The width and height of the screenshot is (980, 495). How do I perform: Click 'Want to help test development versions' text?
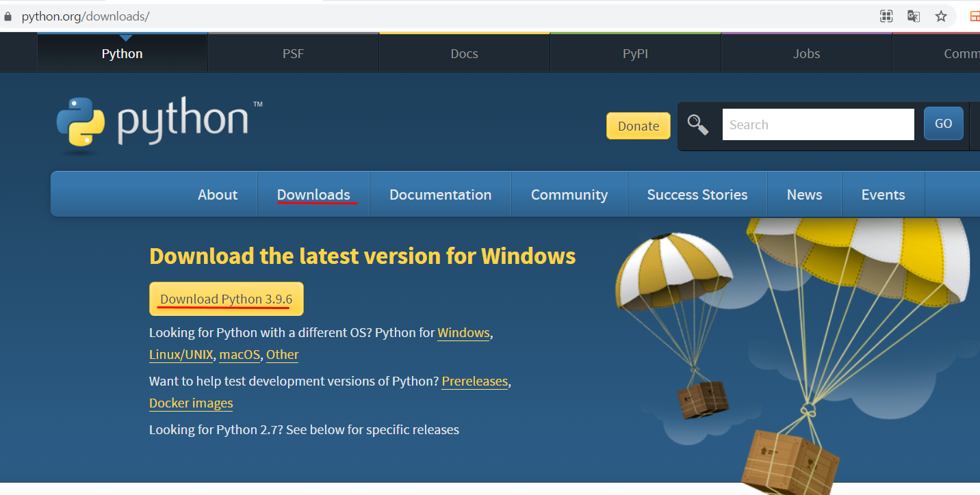pos(294,382)
